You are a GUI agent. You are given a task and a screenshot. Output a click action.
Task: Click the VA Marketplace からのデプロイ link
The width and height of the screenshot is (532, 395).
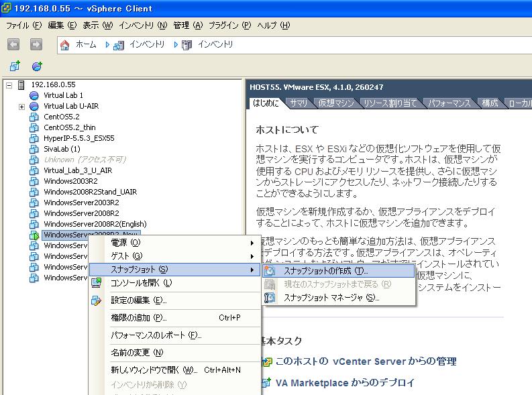click(x=345, y=383)
